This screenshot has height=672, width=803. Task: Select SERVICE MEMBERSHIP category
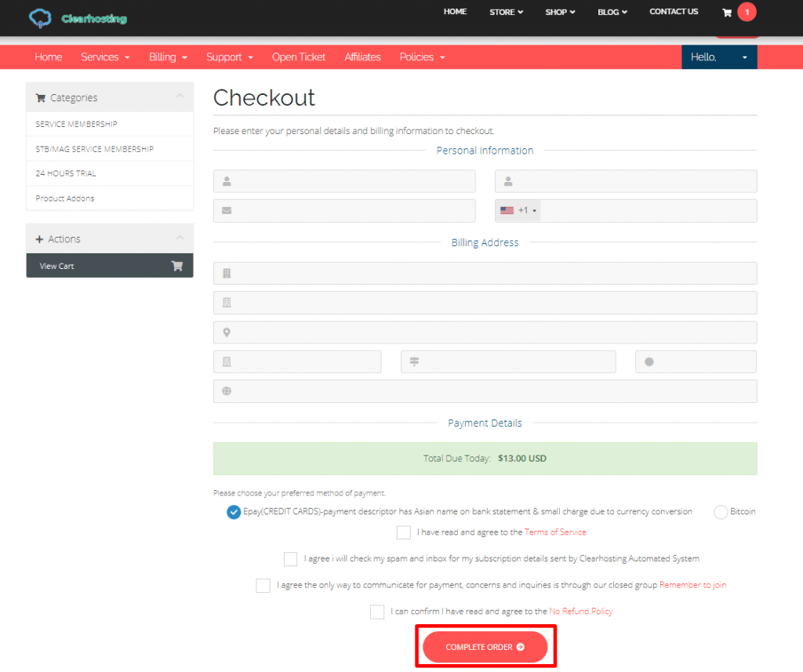click(x=110, y=124)
